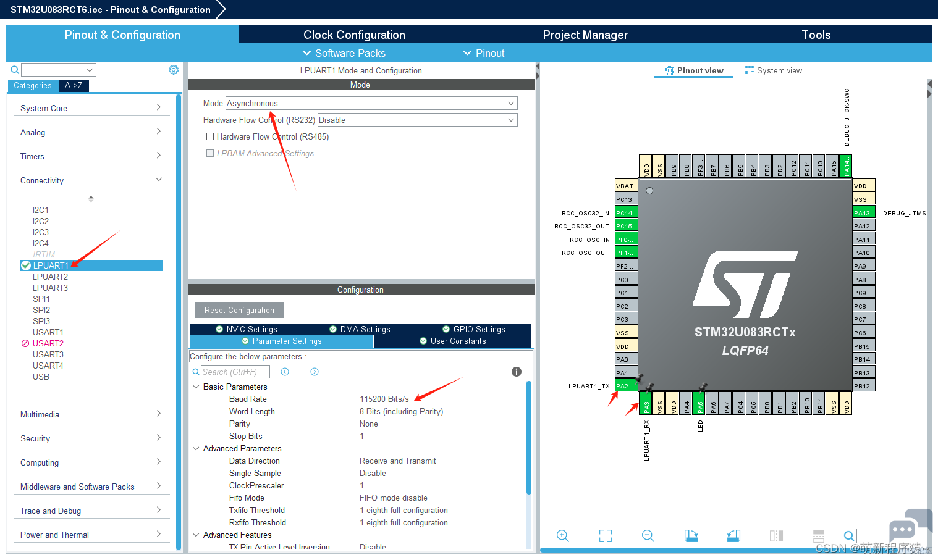Select USART2 in the Connectivity list

[x=48, y=343]
